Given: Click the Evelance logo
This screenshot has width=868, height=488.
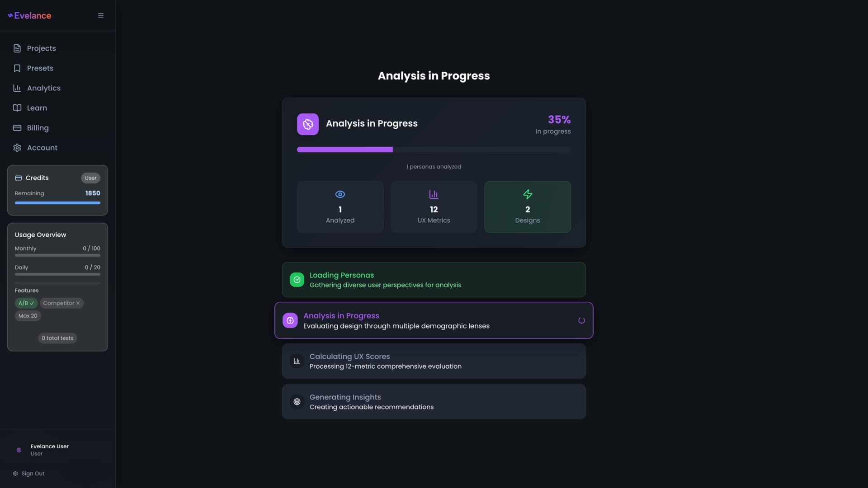Looking at the screenshot, I should pos(30,15).
